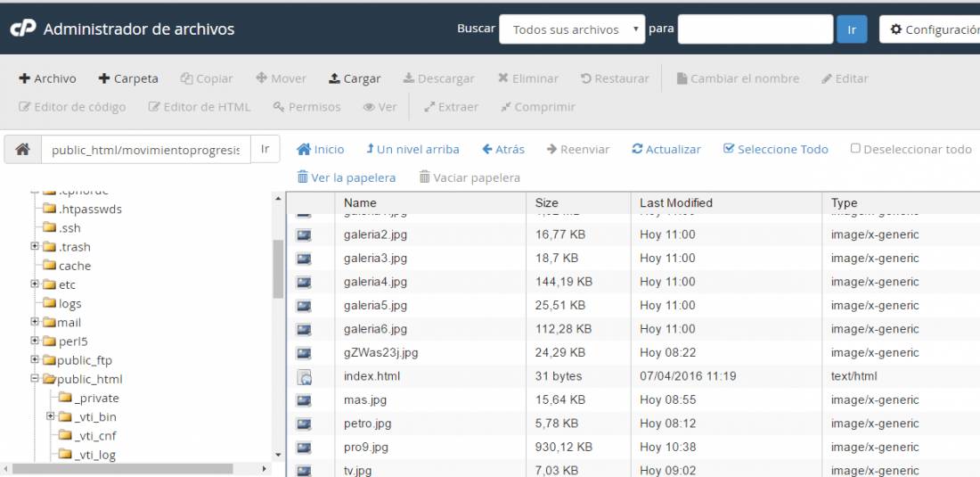
Task: Sort by Last Modified column
Action: pos(676,203)
